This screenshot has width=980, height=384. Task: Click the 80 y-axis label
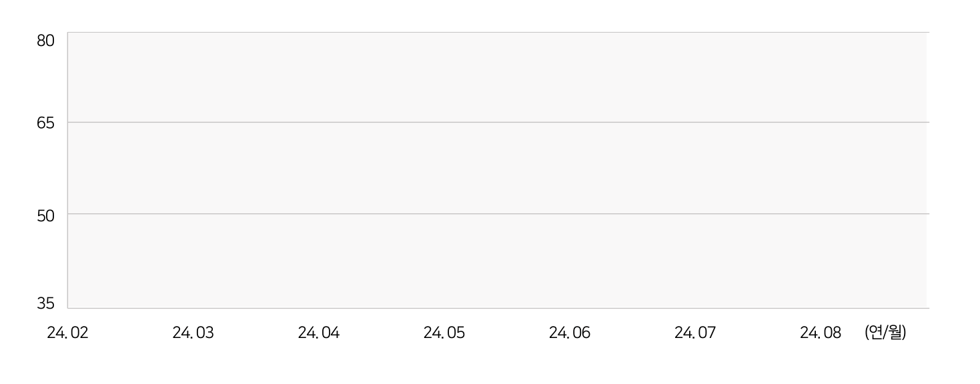(x=45, y=41)
